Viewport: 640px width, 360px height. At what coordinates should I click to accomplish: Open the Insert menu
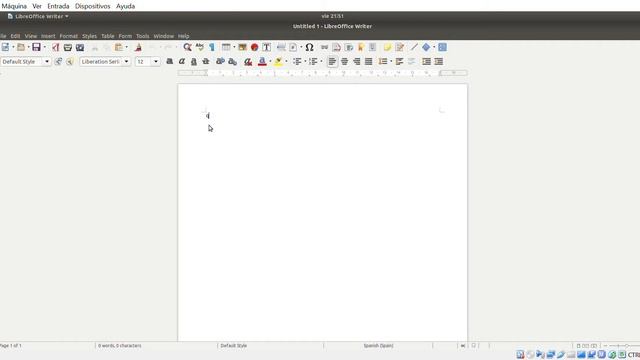[48, 36]
